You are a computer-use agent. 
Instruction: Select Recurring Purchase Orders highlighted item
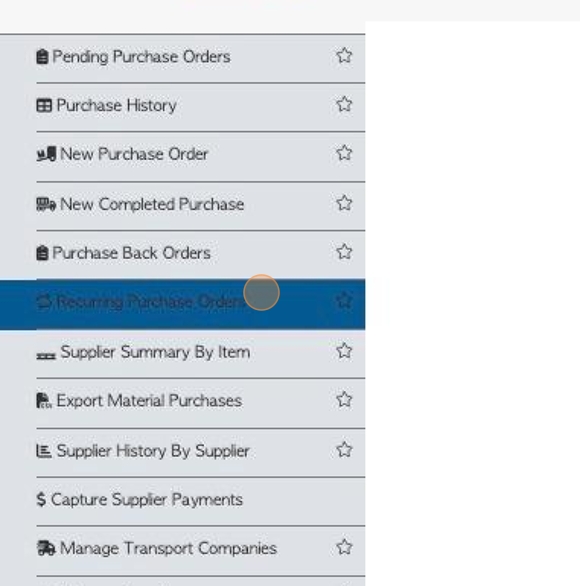[x=182, y=304]
